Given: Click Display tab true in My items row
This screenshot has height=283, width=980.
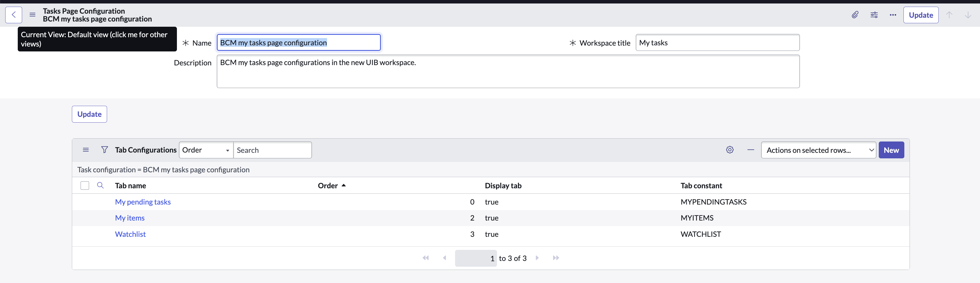Looking at the screenshot, I should pyautogui.click(x=491, y=218).
